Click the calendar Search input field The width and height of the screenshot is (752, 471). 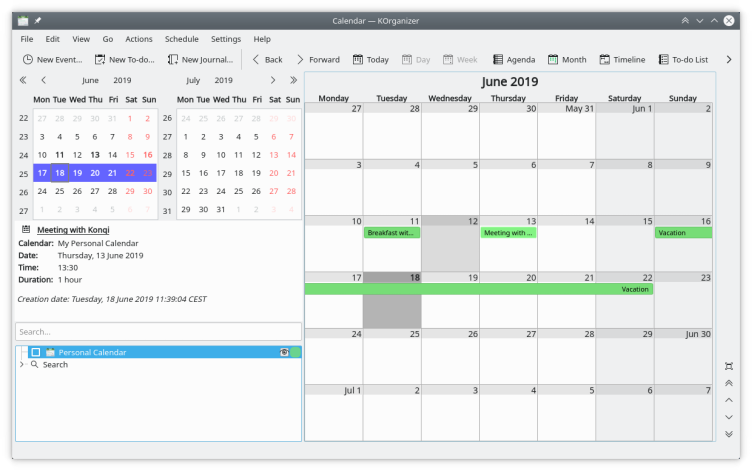click(x=158, y=331)
